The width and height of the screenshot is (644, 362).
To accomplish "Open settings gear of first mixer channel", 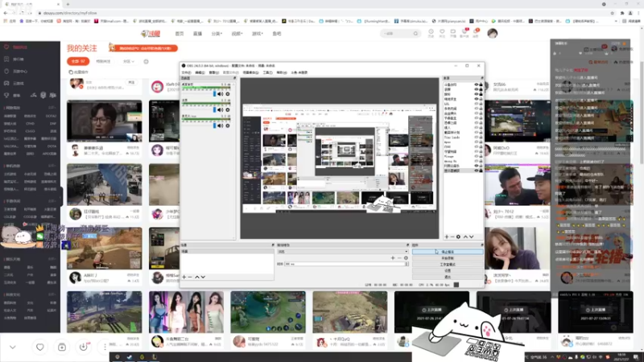I will tap(228, 94).
